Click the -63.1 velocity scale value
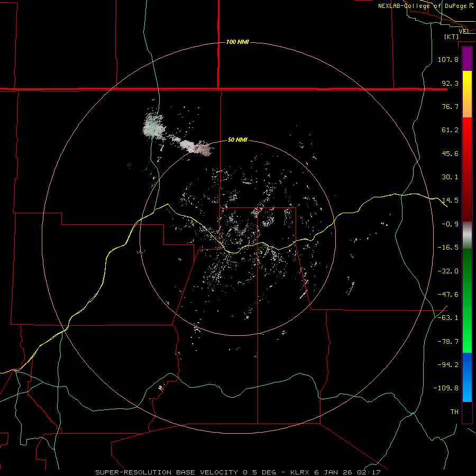The width and height of the screenshot is (476, 476). pyautogui.click(x=448, y=318)
